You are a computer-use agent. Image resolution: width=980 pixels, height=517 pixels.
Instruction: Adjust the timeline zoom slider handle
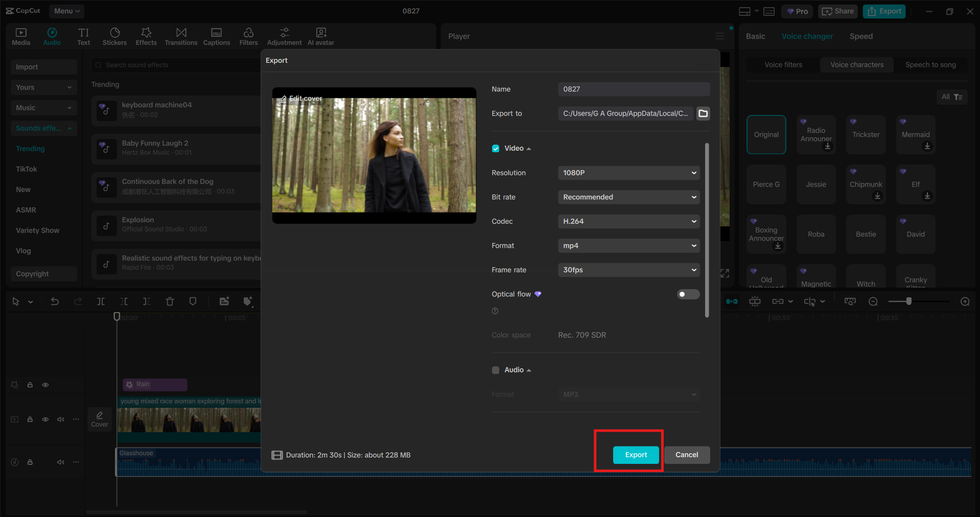click(x=908, y=301)
